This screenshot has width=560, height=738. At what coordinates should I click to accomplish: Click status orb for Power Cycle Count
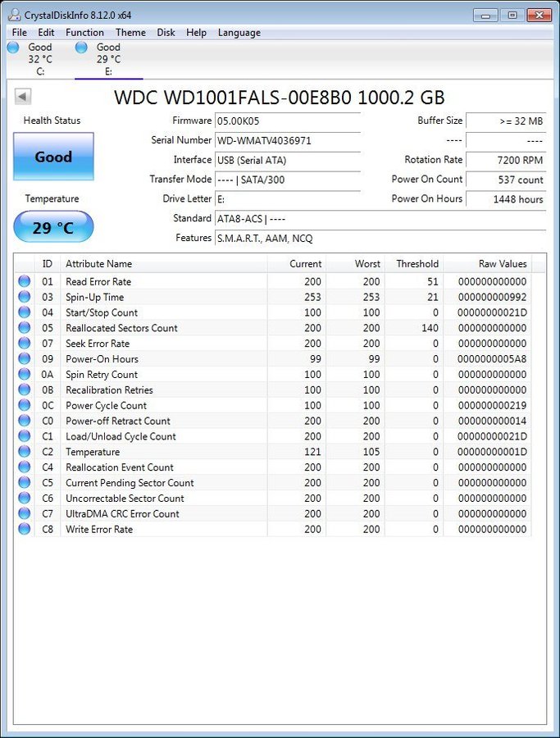coord(24,405)
